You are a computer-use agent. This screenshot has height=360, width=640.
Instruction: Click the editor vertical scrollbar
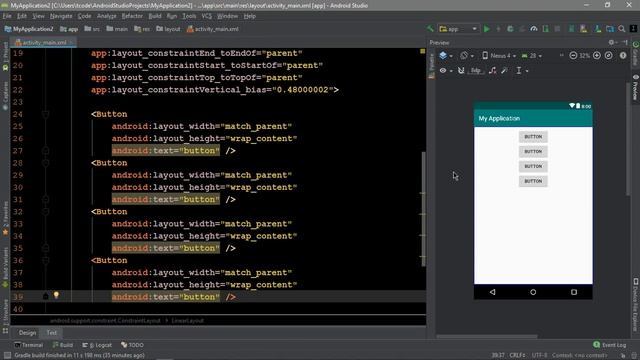point(423,208)
